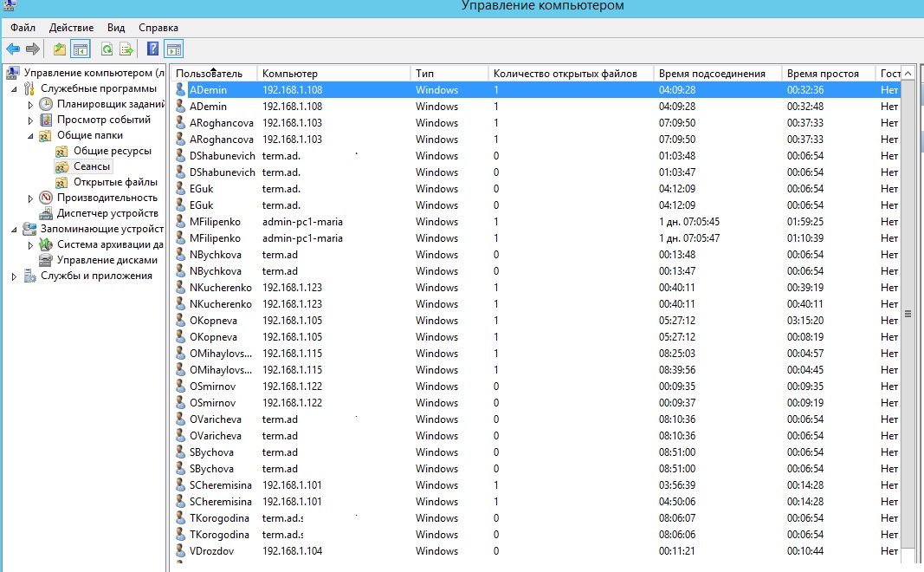Select the VDrozdov user session icon

point(181,551)
